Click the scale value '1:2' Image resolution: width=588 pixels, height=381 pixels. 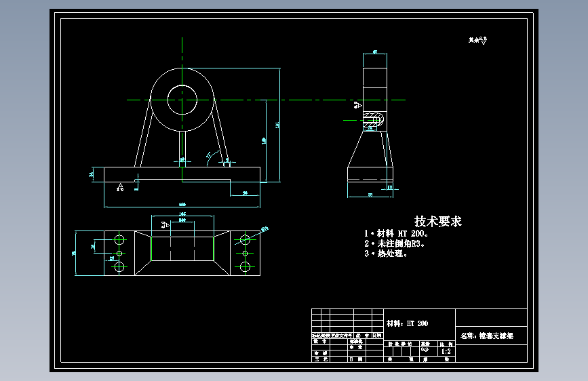[x=446, y=351]
